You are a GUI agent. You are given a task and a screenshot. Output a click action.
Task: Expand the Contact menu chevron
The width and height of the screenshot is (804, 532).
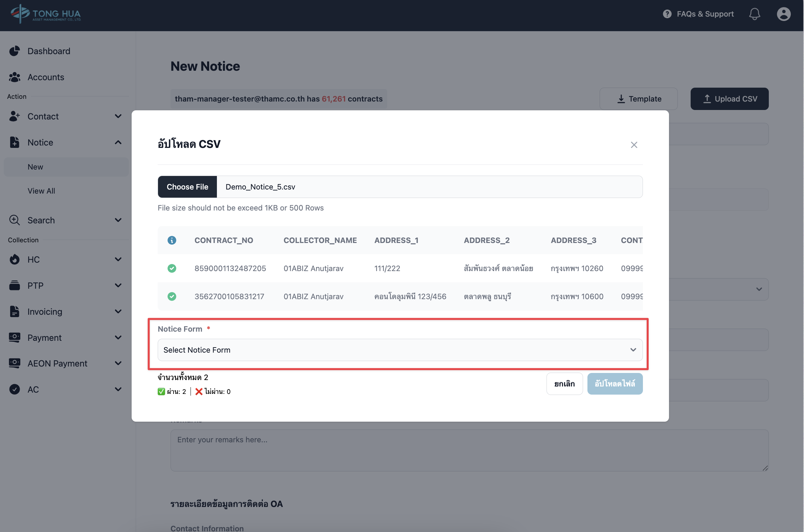pyautogui.click(x=118, y=116)
